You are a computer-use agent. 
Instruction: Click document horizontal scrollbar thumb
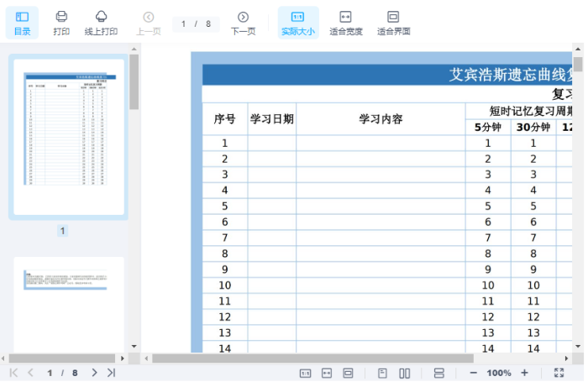[x=312, y=359]
